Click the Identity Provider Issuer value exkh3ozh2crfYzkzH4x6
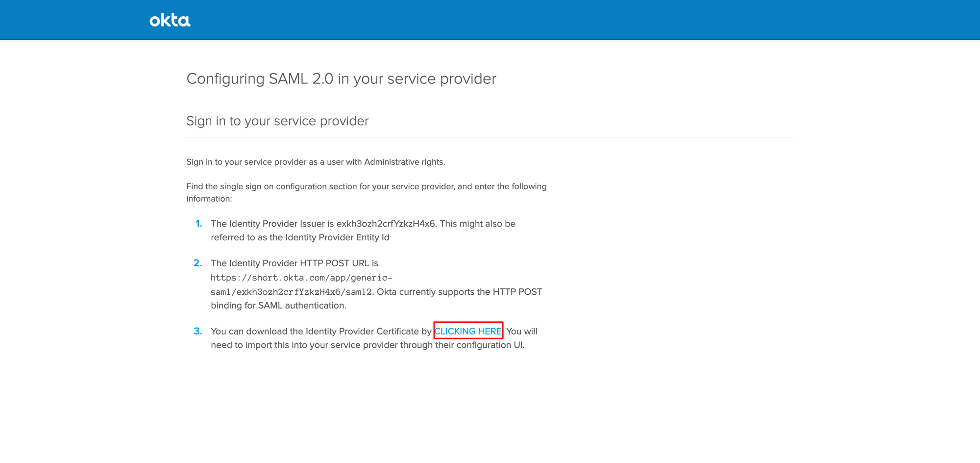 (386, 224)
